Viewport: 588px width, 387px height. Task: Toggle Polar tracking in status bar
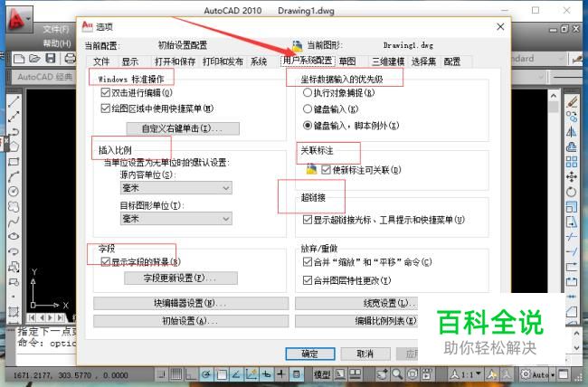tap(206, 373)
